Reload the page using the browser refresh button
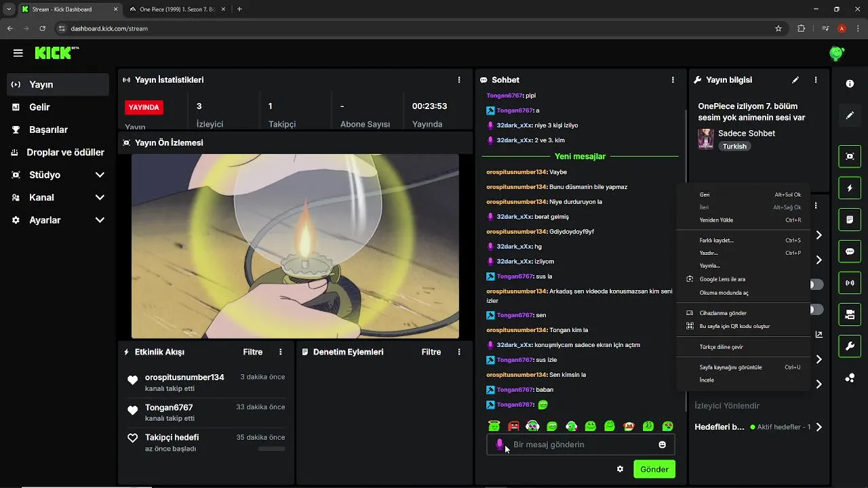868x488 pixels. [x=43, y=28]
